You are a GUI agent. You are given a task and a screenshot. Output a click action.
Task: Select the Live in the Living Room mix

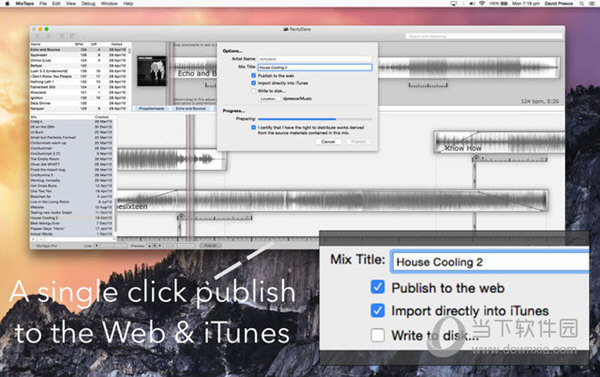pos(72,202)
